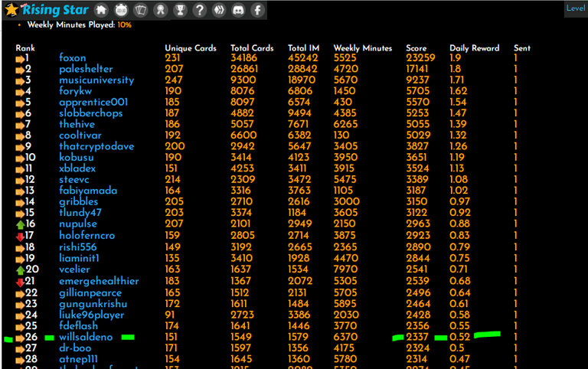Click the Rising Star logo

(x=47, y=10)
